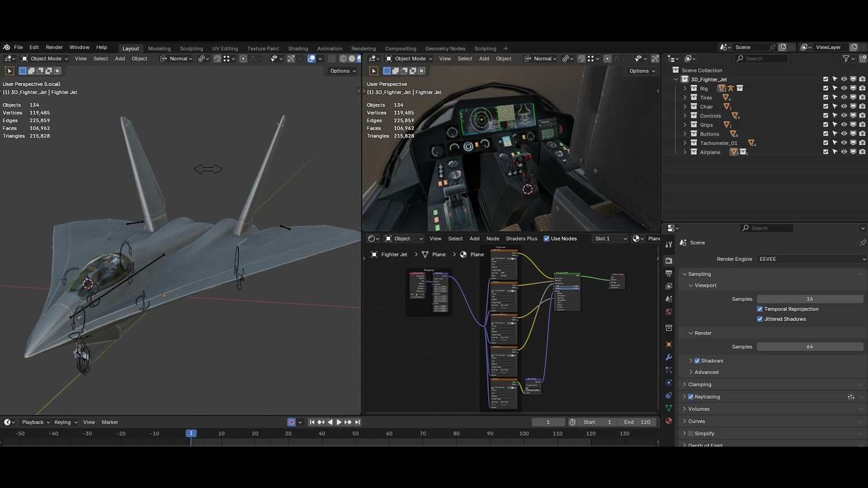The width and height of the screenshot is (868, 488).
Task: Open the Modifiers wrench properties tab
Action: tap(669, 357)
